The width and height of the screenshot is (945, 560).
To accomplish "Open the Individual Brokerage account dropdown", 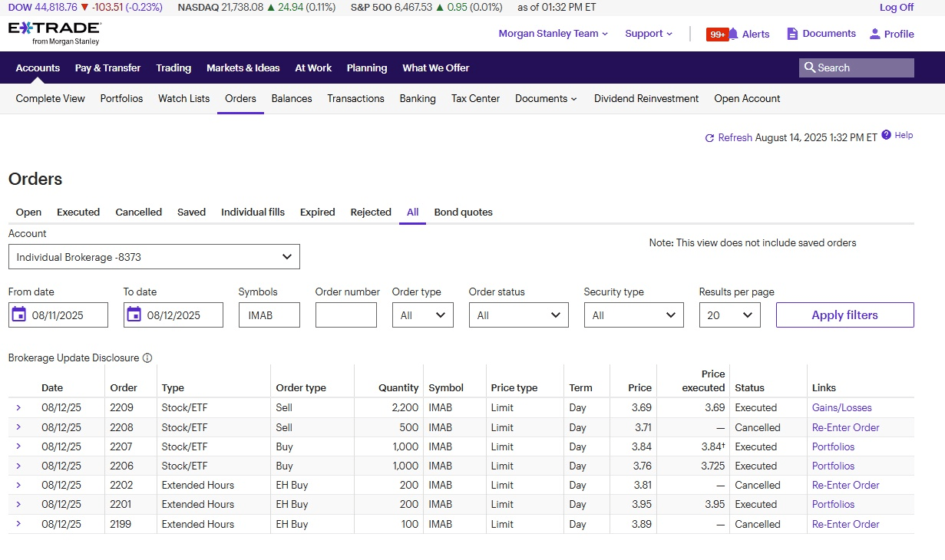I will 154,257.
